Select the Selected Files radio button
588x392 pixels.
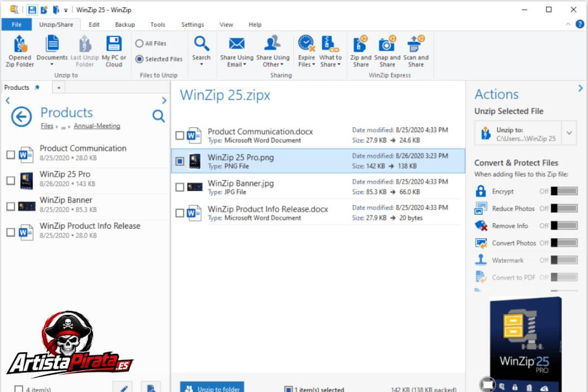pyautogui.click(x=139, y=59)
